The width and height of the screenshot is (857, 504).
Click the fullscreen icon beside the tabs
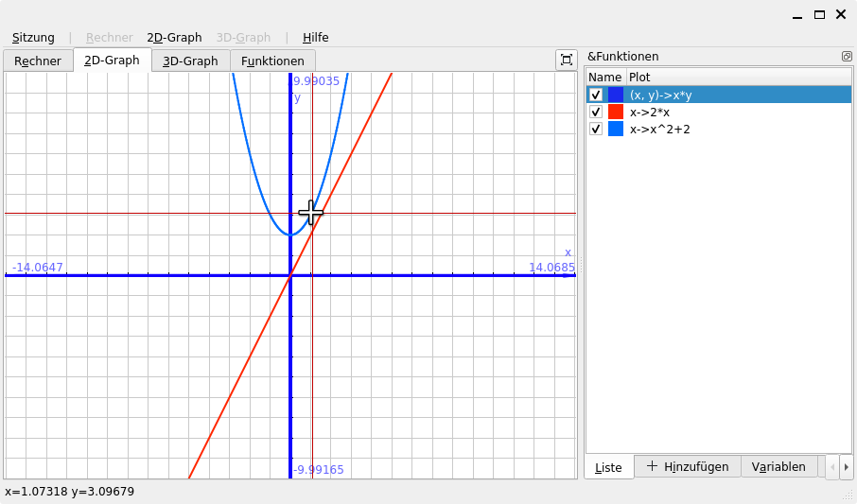point(566,60)
